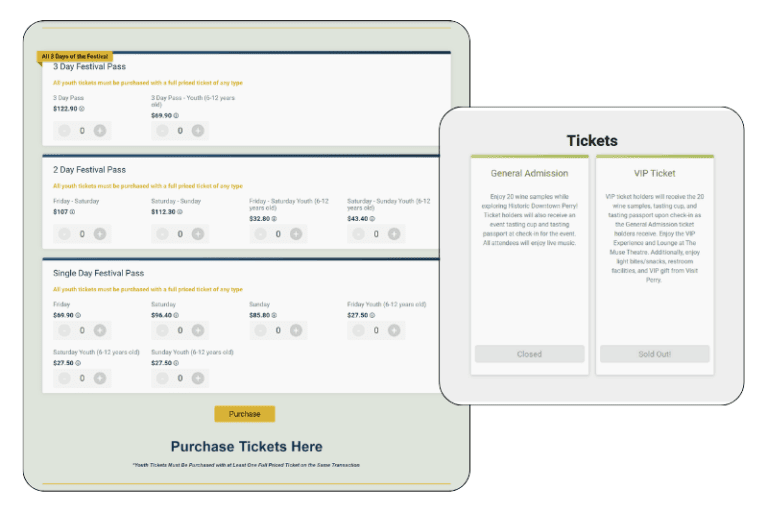The image size is (768, 512).
Task: Click plus for Friday - Saturday 2 day pass
Action: click(x=100, y=234)
